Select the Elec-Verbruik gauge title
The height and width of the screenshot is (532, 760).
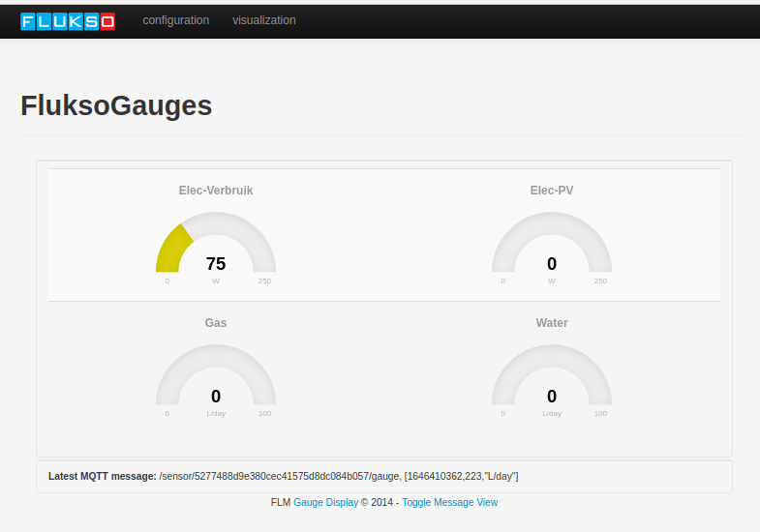tap(216, 191)
